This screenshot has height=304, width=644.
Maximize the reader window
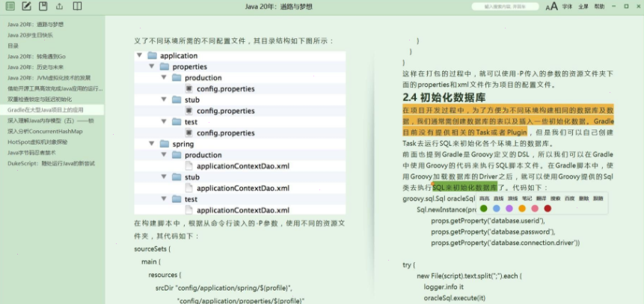point(626,6)
